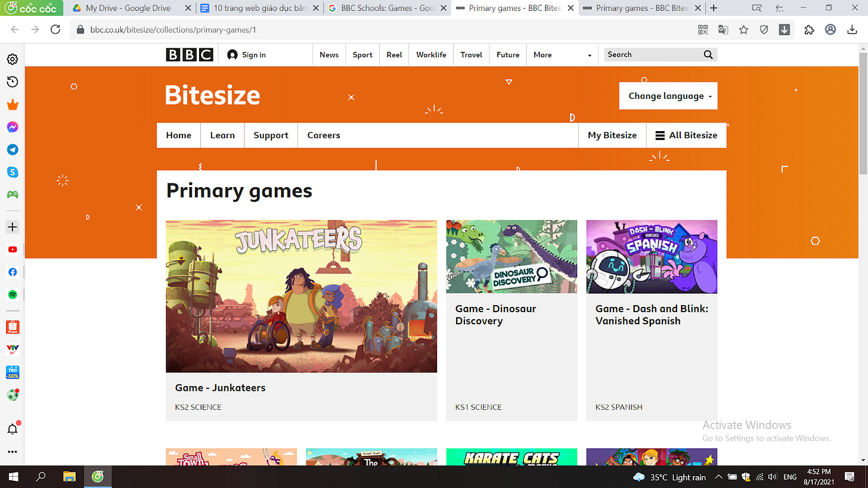The image size is (868, 488).
Task: Open Facebook icon in sidebar
Action: [13, 272]
